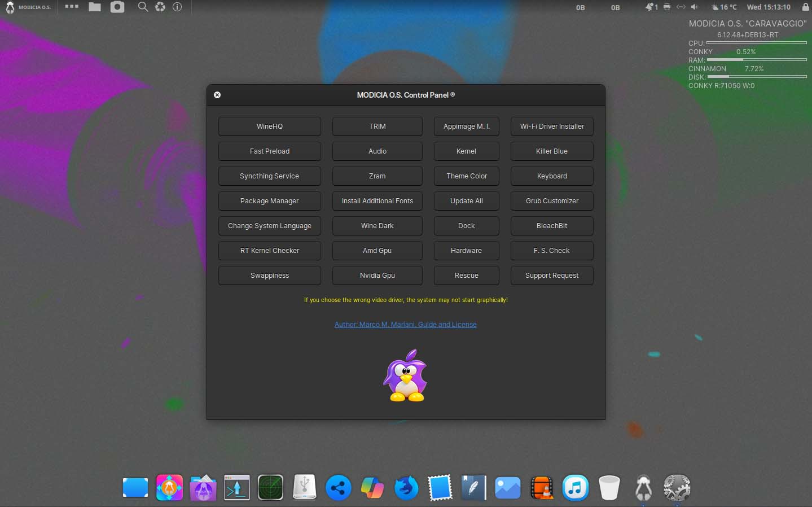Open the network connection tray icon
This screenshot has width=812, height=507.
(x=681, y=7)
